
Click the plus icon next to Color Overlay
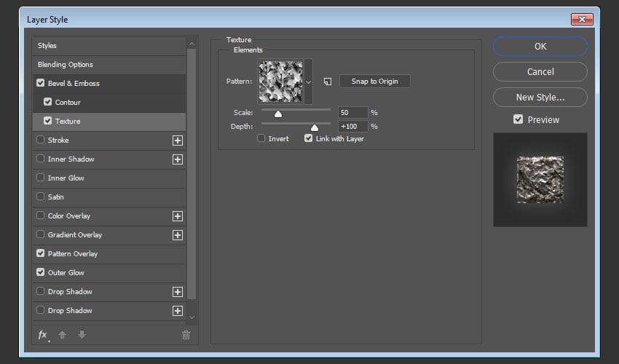[177, 216]
